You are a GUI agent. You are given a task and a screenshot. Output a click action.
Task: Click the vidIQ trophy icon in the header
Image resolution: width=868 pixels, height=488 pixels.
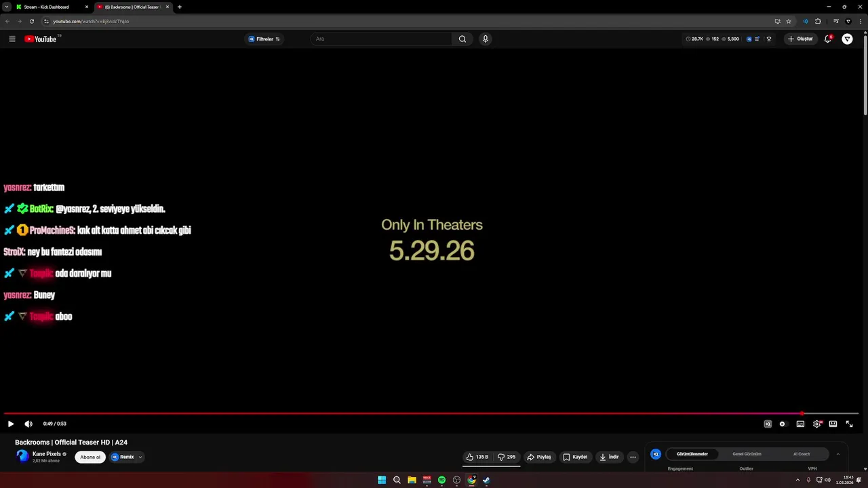click(x=769, y=39)
